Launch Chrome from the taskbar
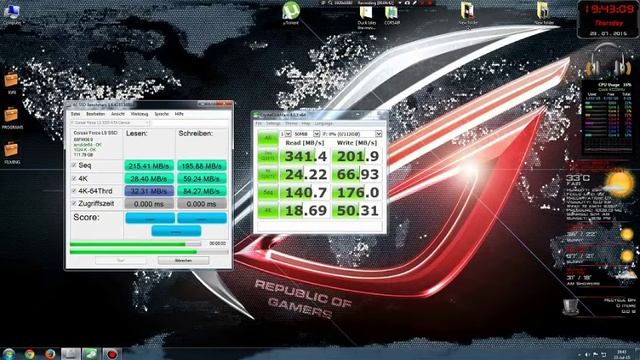Viewport: 640px width, 360px height. pyautogui.click(x=29, y=353)
